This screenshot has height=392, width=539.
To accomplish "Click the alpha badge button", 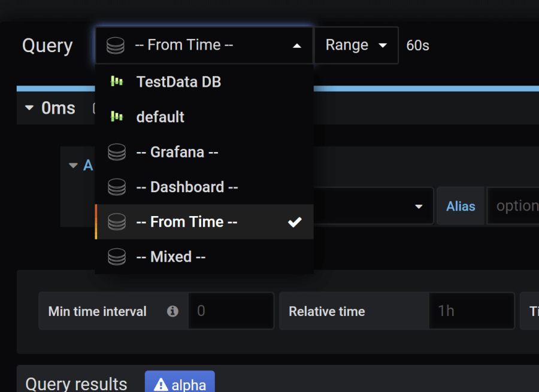I will (180, 384).
